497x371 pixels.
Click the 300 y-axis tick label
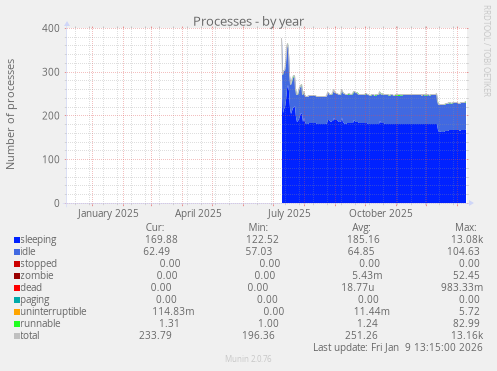coord(51,72)
